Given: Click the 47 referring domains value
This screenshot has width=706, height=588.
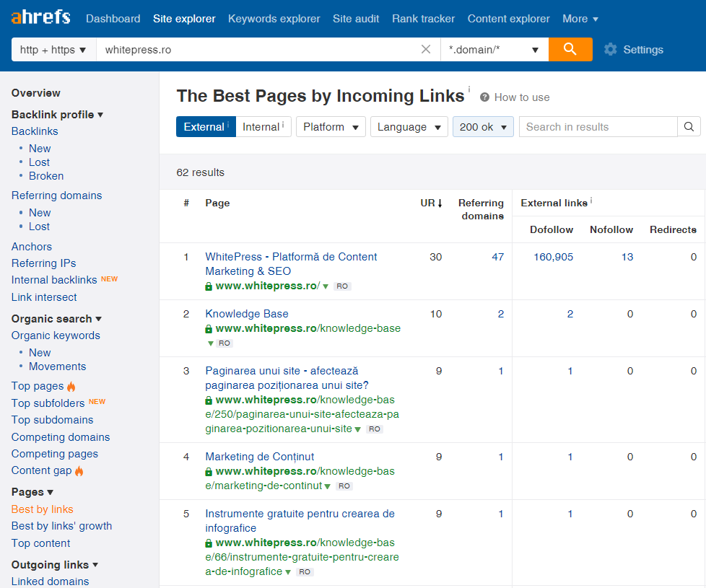Looking at the screenshot, I should click(x=497, y=258).
